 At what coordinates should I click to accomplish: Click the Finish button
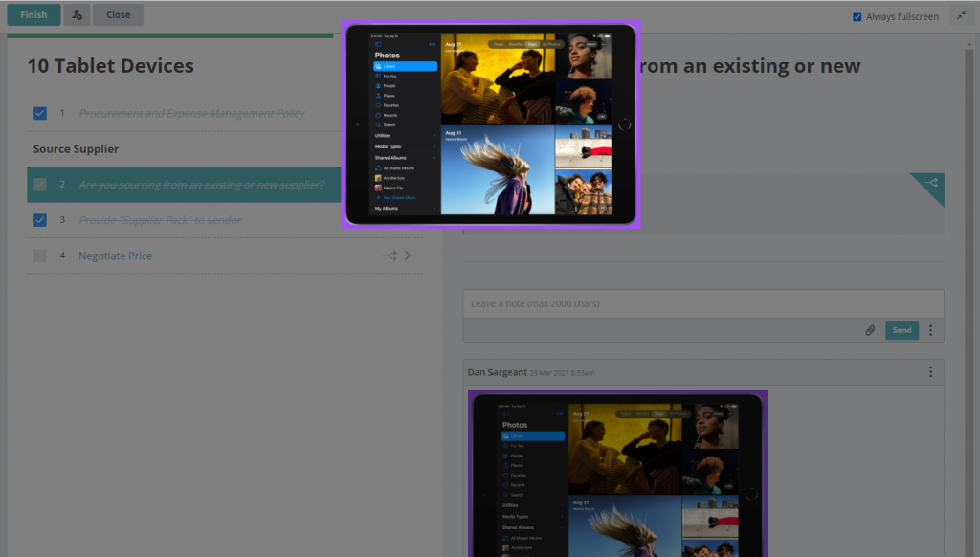(33, 15)
